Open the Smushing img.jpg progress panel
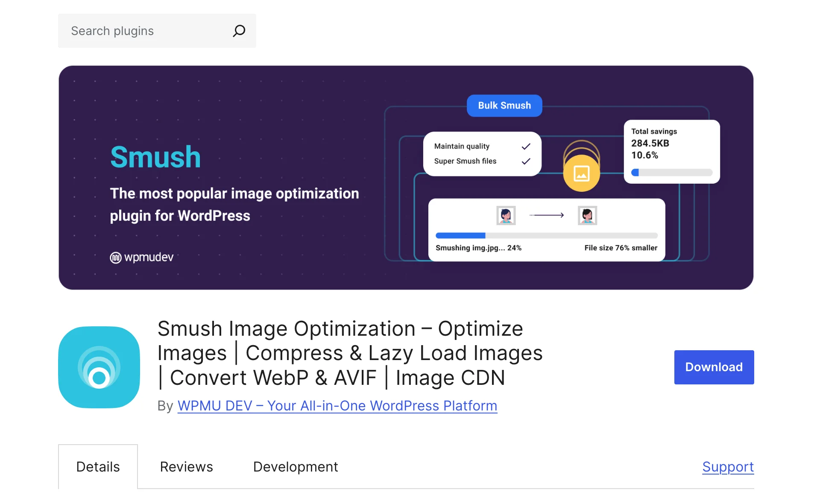Viewport: 814px width, 504px height. pos(546,231)
